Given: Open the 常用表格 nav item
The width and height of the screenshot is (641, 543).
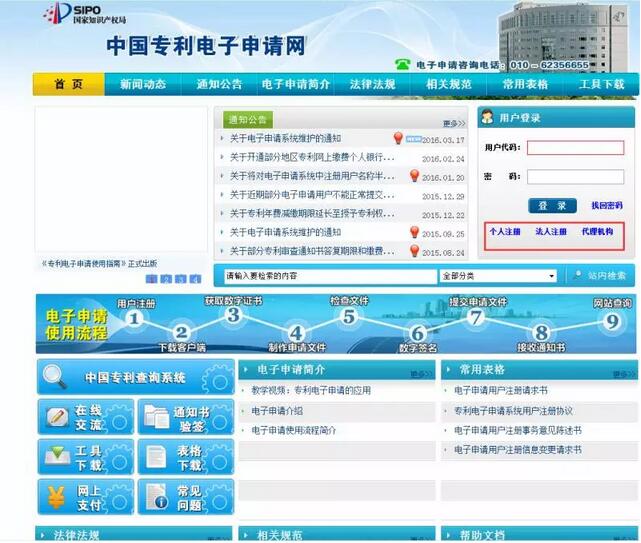Looking at the screenshot, I should [525, 84].
